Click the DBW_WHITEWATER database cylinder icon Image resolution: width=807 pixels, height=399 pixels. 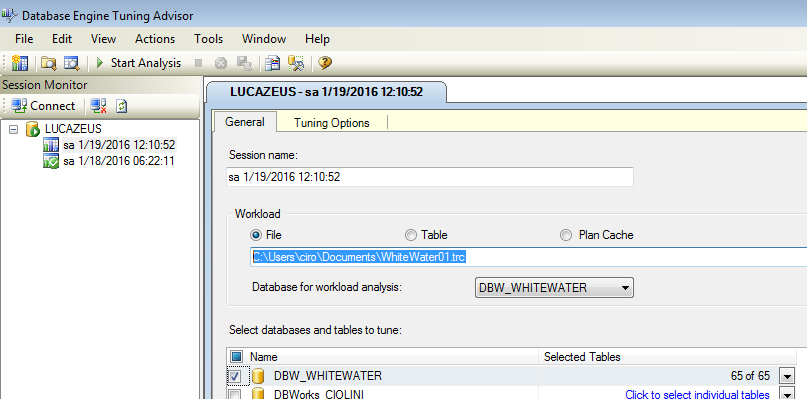pos(258,376)
